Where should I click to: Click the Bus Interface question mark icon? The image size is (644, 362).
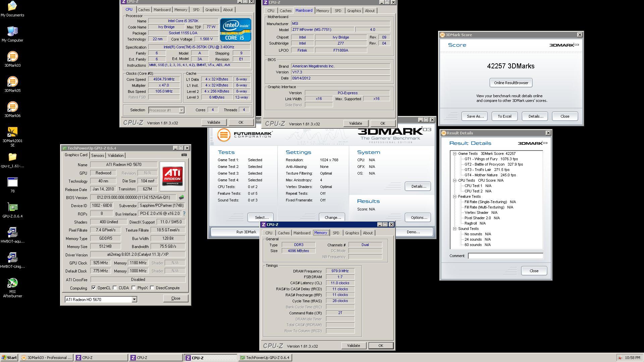(x=184, y=214)
